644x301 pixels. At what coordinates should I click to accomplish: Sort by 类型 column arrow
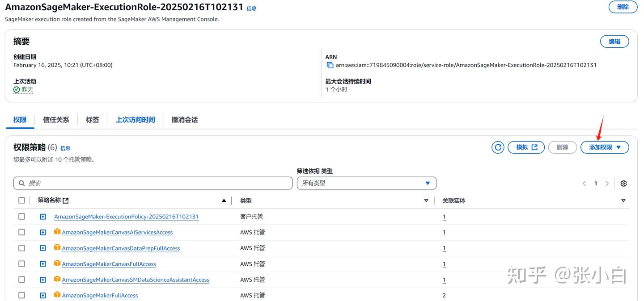click(x=426, y=201)
